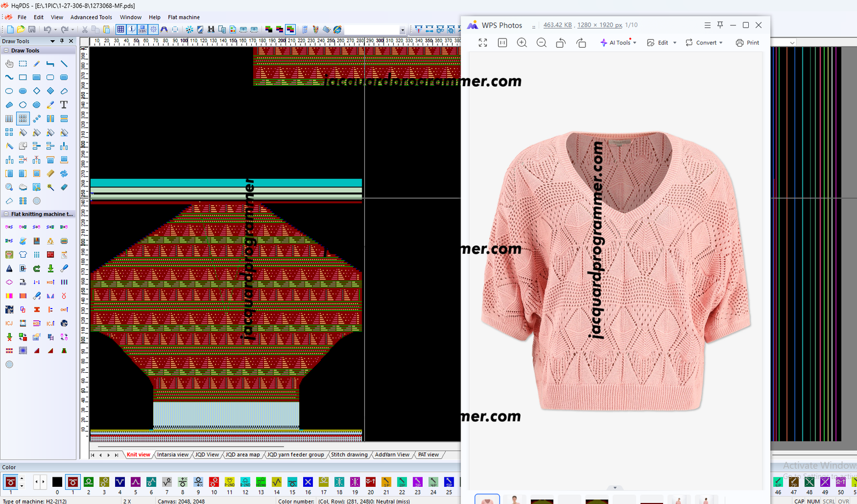Click the fullscreen icon in WPS Photos

(483, 43)
